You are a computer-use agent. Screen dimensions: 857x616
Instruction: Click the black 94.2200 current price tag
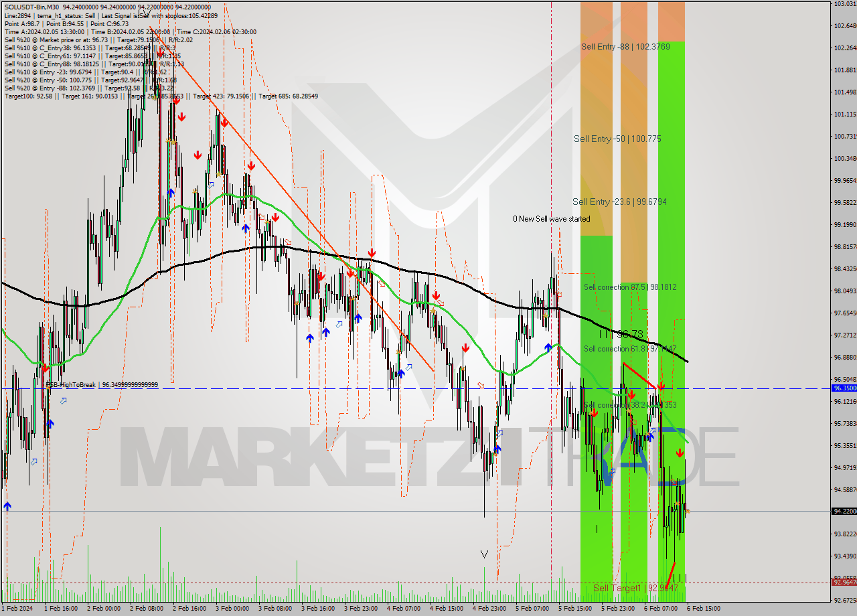(x=844, y=511)
